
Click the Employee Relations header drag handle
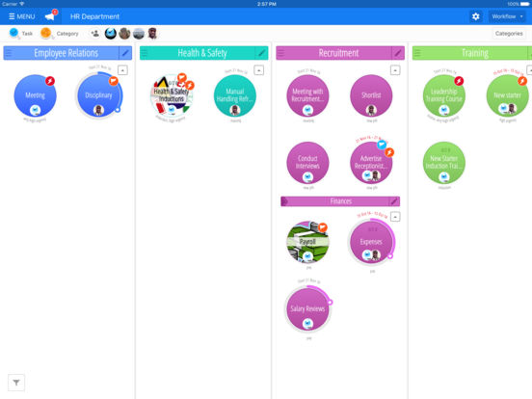tap(9, 53)
